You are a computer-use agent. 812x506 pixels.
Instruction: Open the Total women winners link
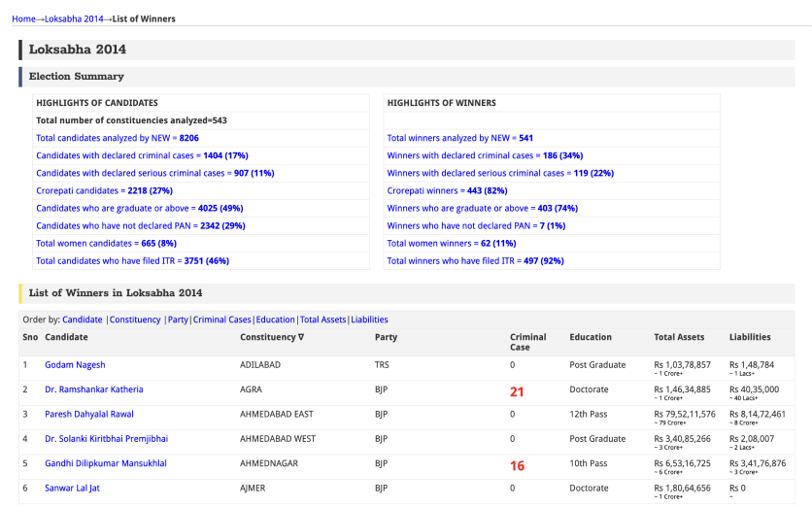coord(452,244)
